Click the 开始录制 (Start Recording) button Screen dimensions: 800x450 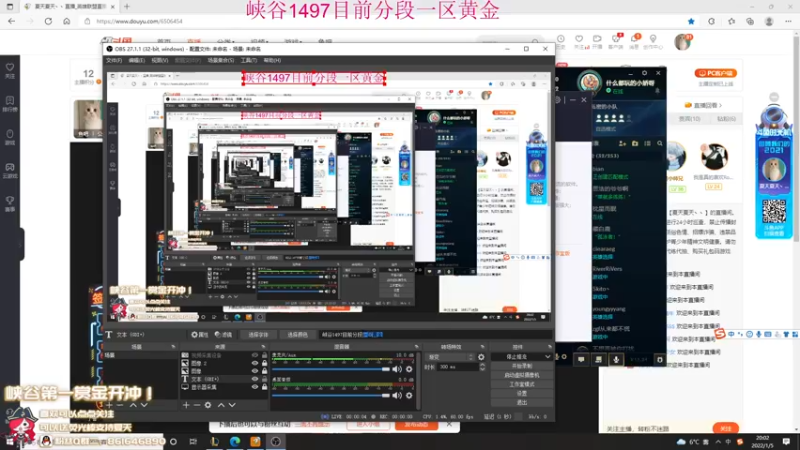pyautogui.click(x=521, y=366)
